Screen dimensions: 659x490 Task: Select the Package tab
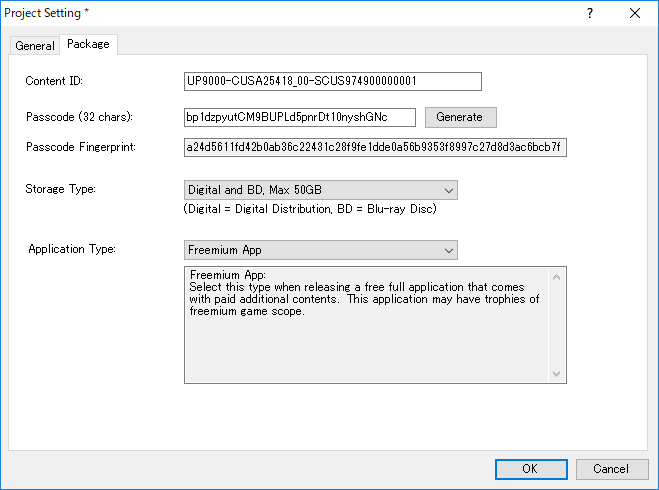88,44
